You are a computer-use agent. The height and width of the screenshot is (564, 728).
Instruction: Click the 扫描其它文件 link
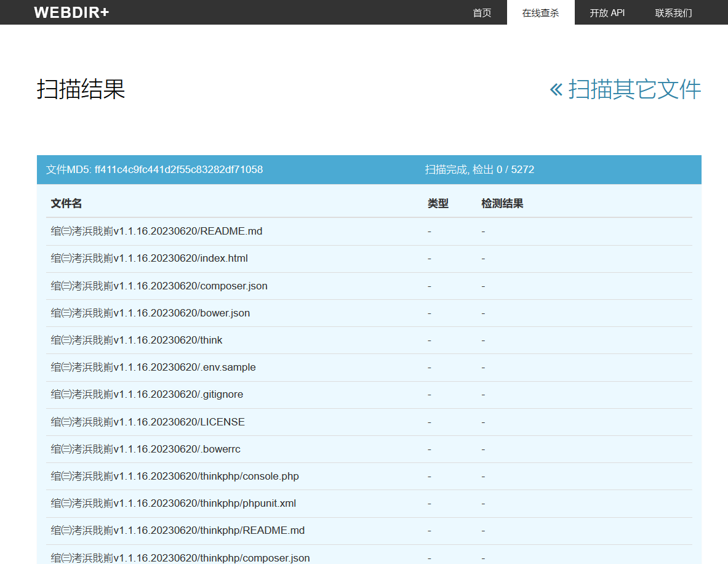[x=634, y=89]
